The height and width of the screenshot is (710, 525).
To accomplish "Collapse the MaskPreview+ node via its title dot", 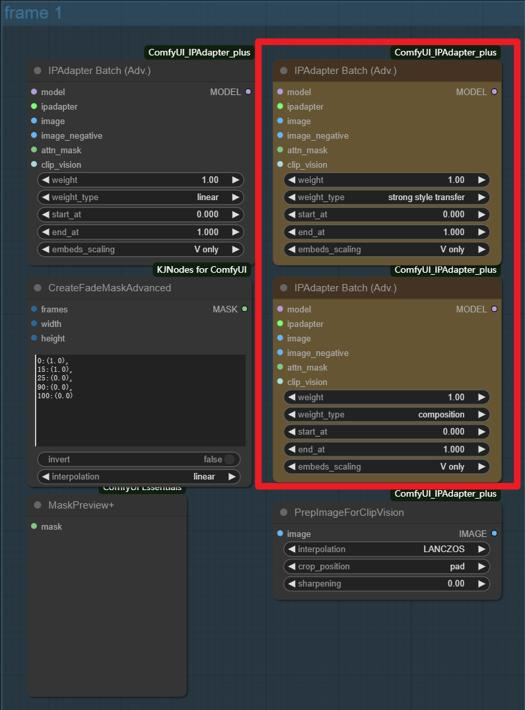I will pyautogui.click(x=38, y=505).
